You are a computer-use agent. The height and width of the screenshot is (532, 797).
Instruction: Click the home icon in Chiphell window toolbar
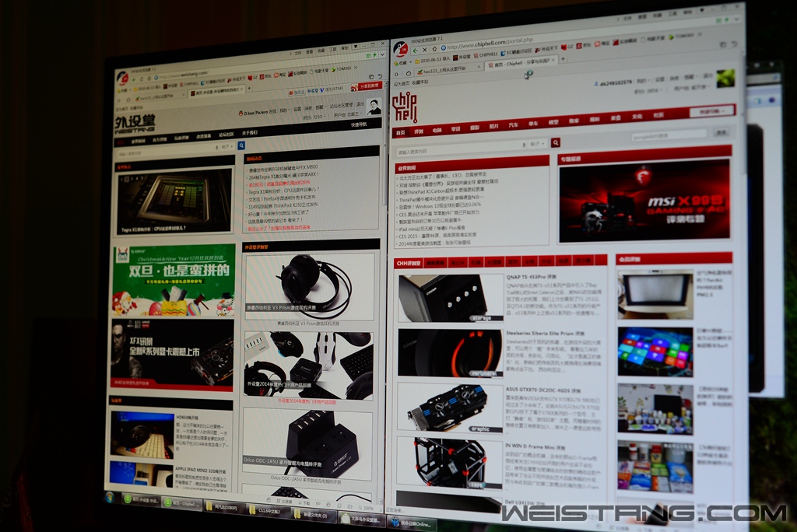[x=434, y=49]
